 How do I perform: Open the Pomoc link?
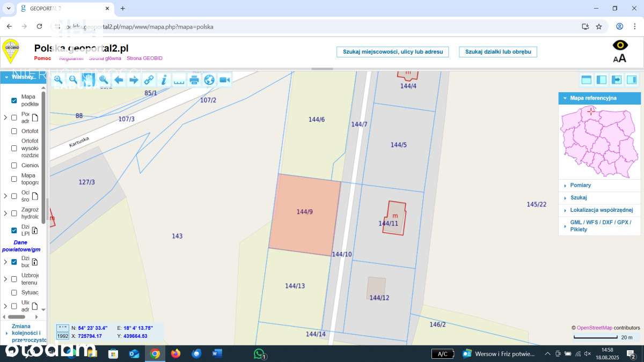tap(42, 58)
